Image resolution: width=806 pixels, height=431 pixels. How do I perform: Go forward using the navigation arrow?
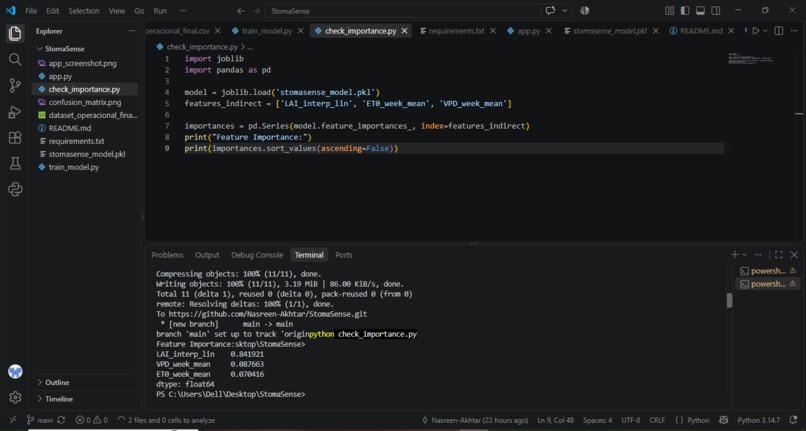256,11
